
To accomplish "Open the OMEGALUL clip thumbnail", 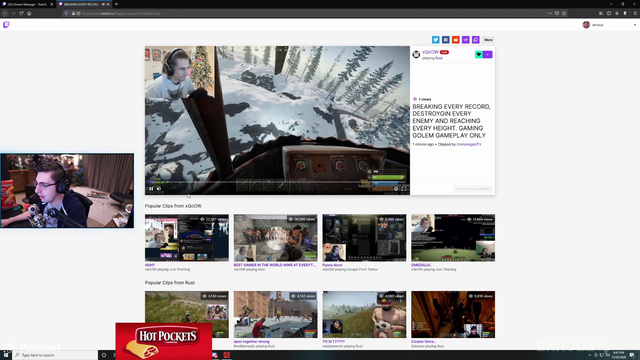I will tap(453, 238).
